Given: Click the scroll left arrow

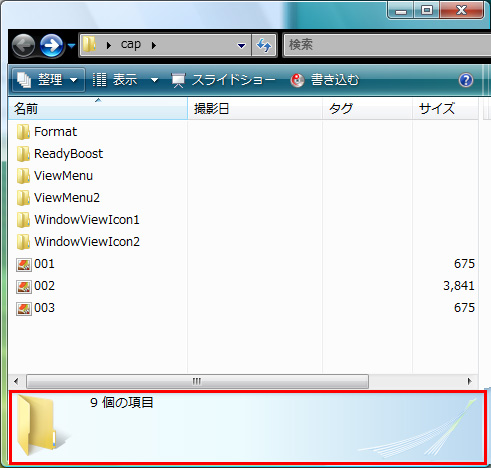Looking at the screenshot, I should 16,381.
